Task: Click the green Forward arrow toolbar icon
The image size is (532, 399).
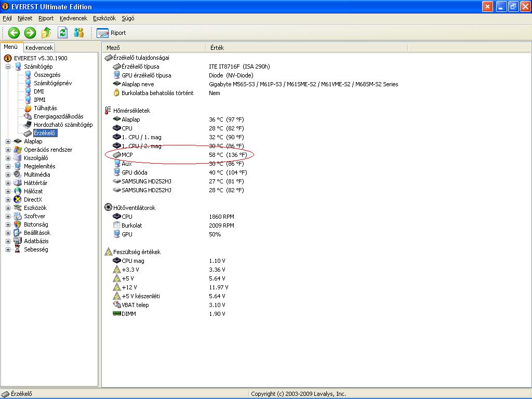Action: pos(30,33)
